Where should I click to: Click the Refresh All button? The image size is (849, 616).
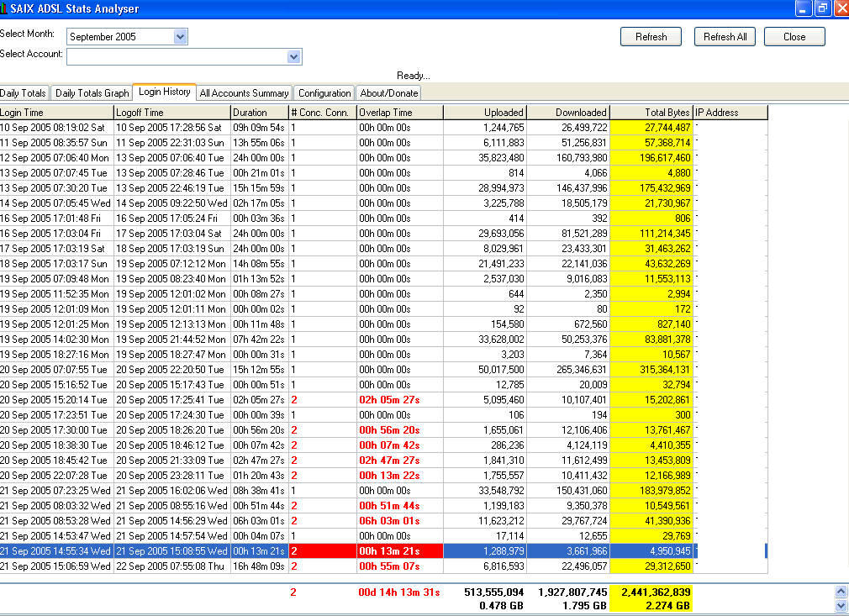coord(725,37)
